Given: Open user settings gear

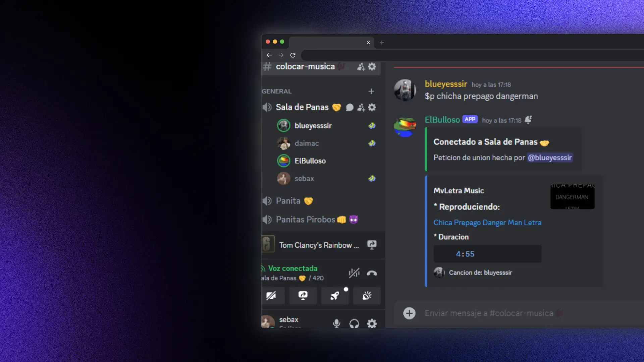Looking at the screenshot, I should 372,323.
